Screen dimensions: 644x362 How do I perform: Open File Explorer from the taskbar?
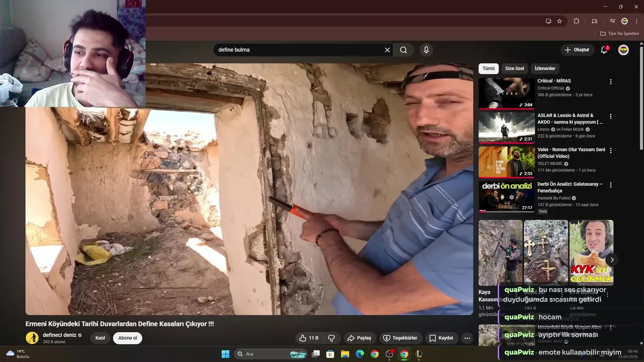click(345, 354)
